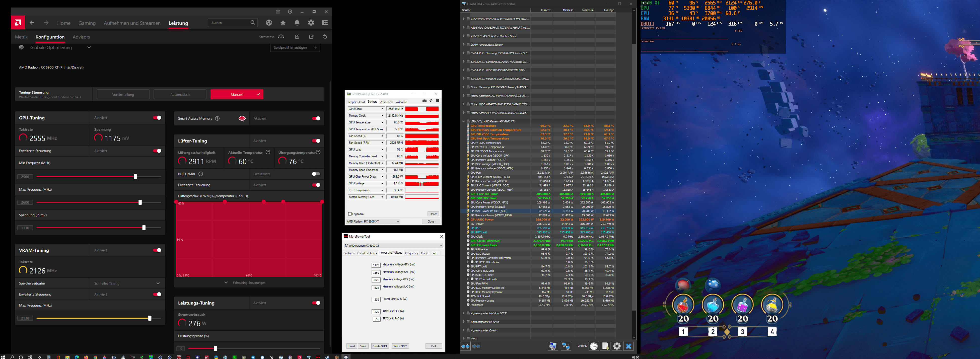
Task: Open the help question mark icon in Radeon title bar
Action: (290, 12)
